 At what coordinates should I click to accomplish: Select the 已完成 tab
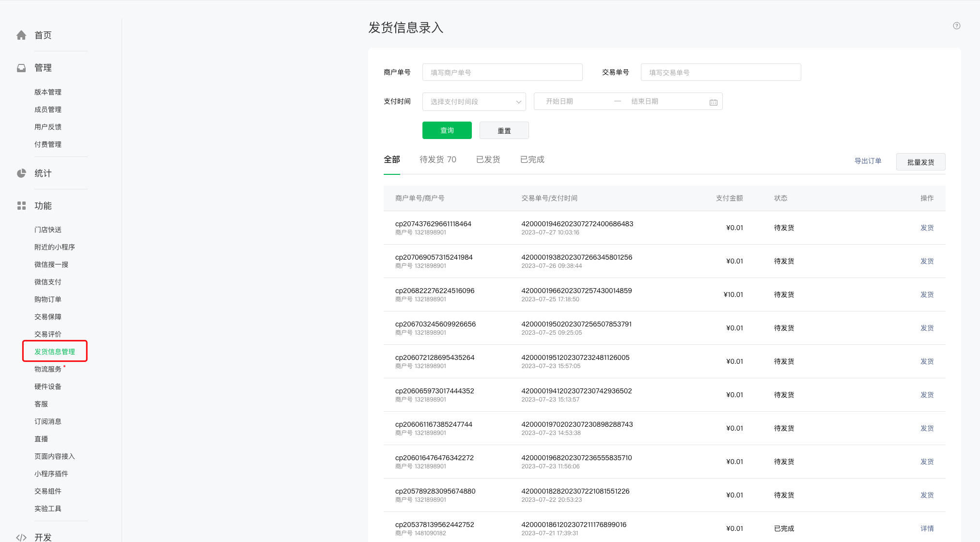532,160
